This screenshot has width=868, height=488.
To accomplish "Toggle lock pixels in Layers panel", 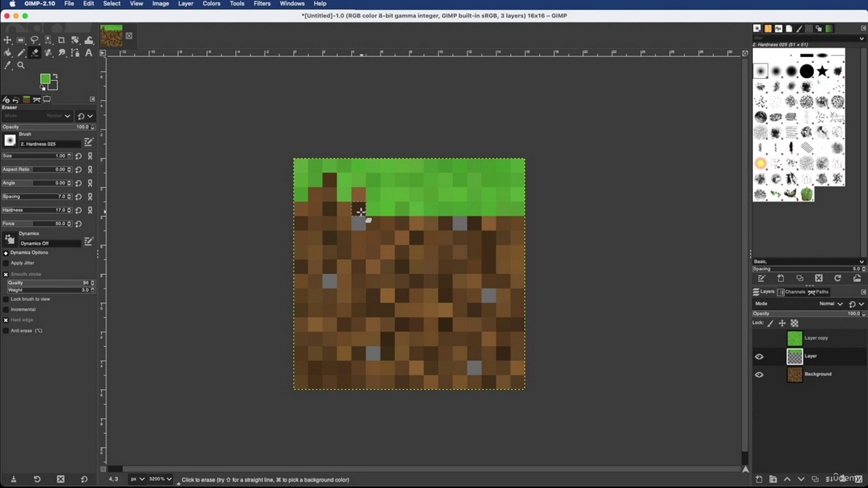I will click(x=770, y=323).
